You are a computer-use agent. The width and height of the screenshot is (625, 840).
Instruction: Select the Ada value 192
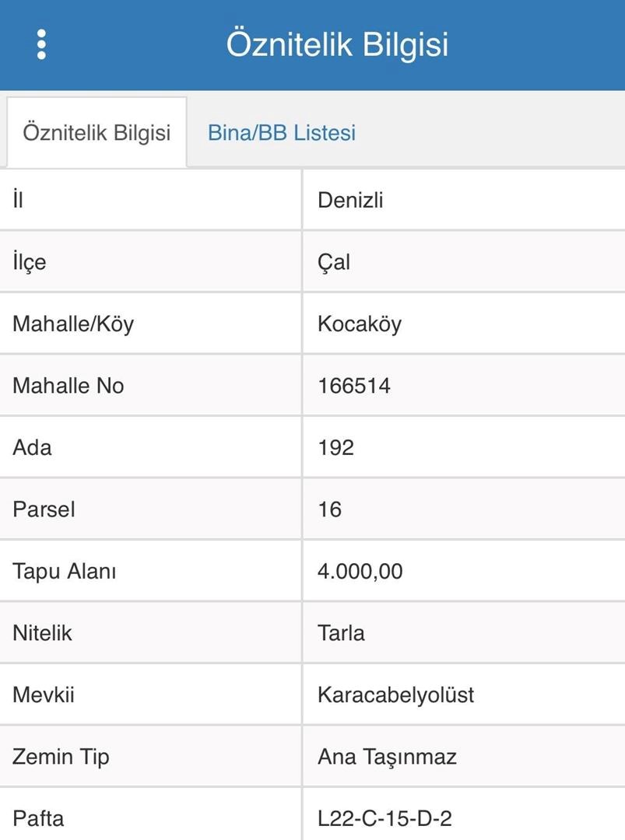336,448
